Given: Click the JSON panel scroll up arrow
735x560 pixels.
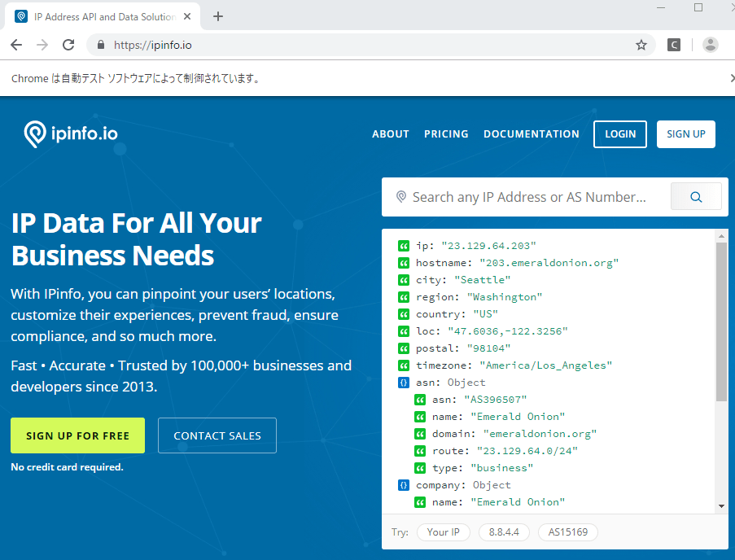Looking at the screenshot, I should [x=721, y=236].
